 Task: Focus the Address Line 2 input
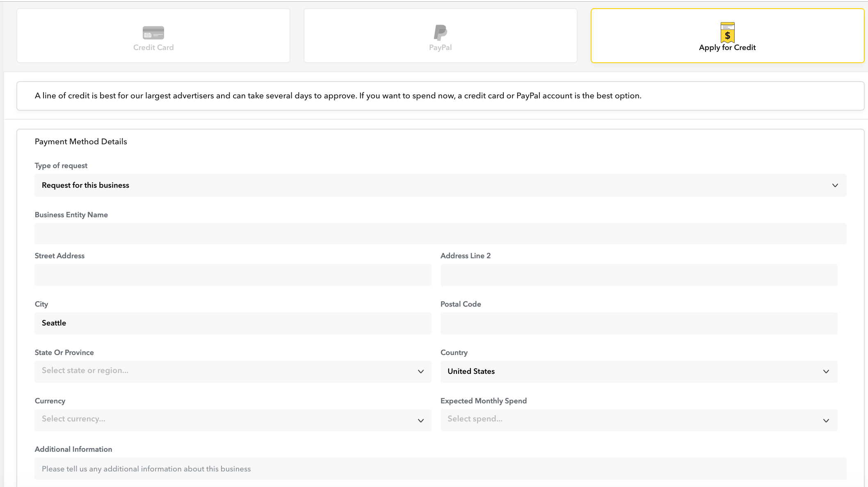coord(638,275)
